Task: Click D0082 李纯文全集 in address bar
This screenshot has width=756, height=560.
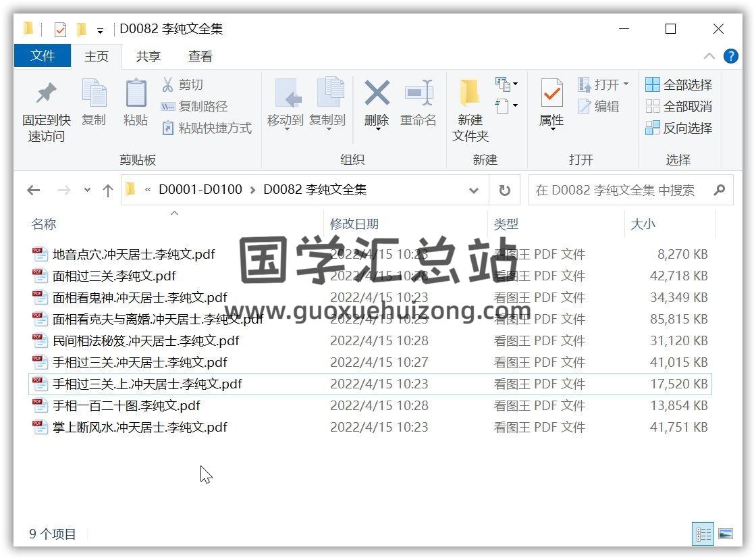Action: (315, 190)
